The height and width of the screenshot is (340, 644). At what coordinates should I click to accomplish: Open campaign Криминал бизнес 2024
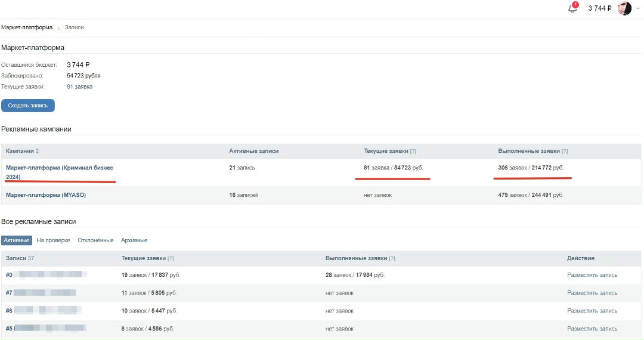point(60,172)
